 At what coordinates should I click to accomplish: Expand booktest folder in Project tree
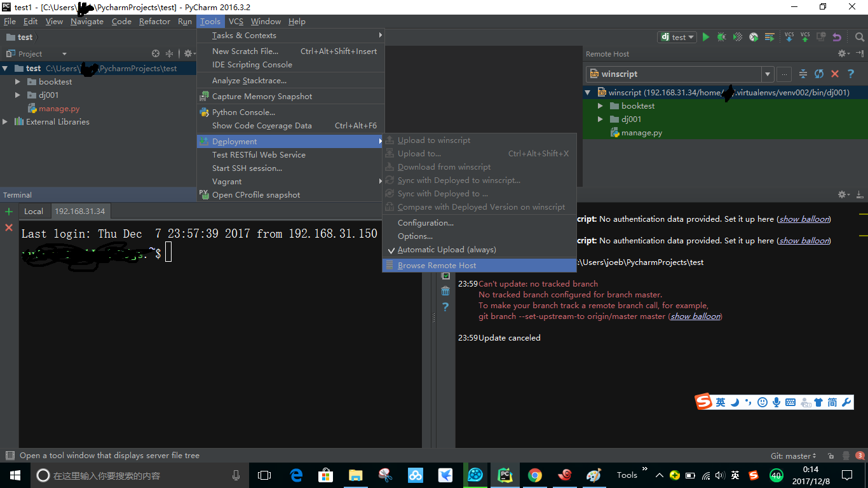(x=18, y=82)
